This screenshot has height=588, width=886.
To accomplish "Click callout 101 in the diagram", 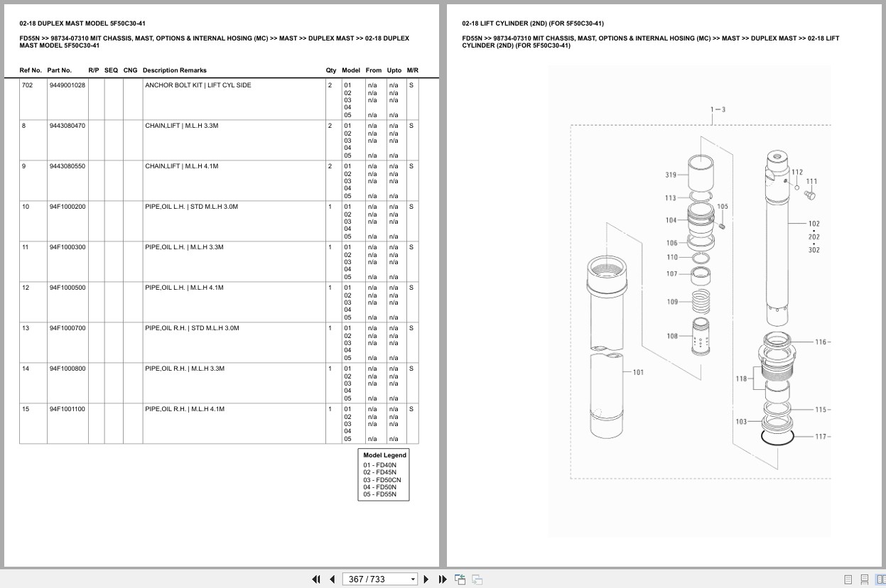I will click(x=638, y=372).
